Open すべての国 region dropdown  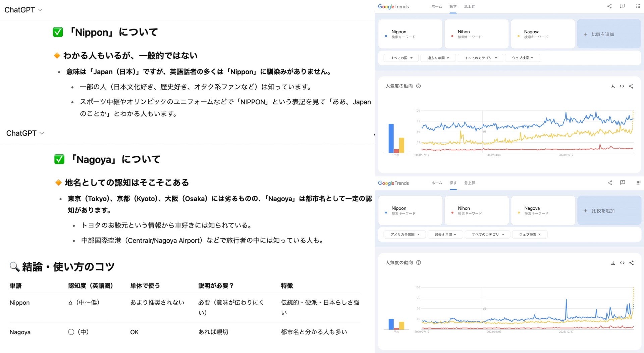pos(401,58)
